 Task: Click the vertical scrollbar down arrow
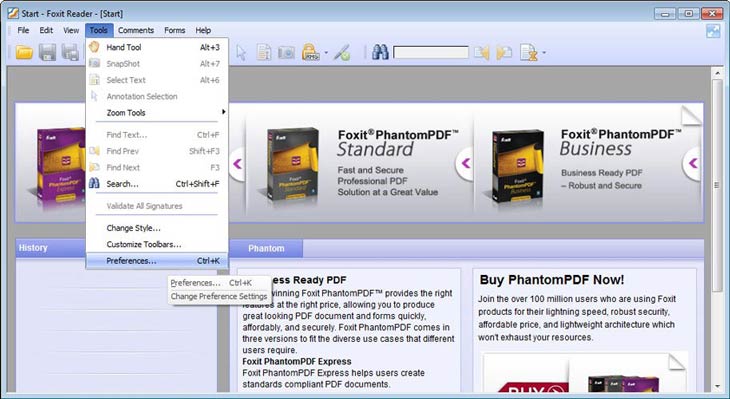(717, 386)
